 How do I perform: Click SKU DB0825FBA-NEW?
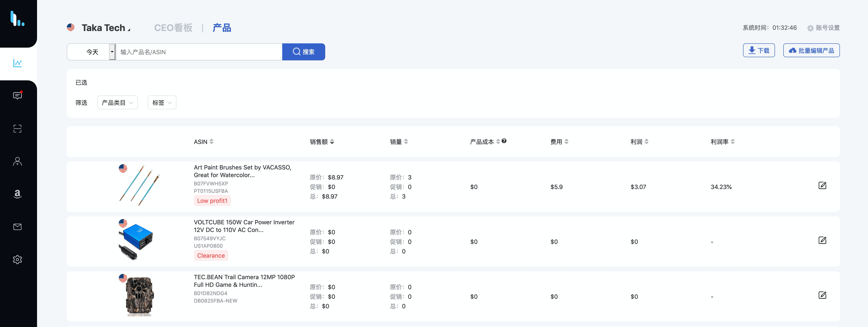pyautogui.click(x=216, y=300)
